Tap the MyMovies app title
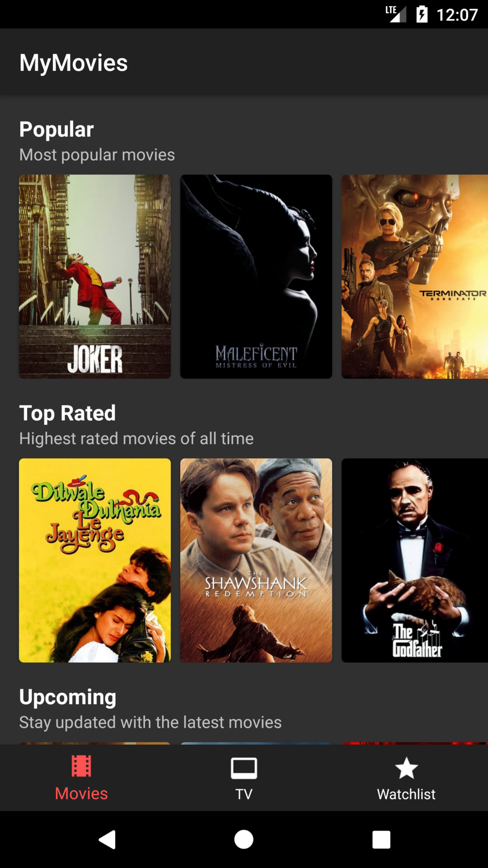Screen dimensions: 488x868 tap(73, 63)
